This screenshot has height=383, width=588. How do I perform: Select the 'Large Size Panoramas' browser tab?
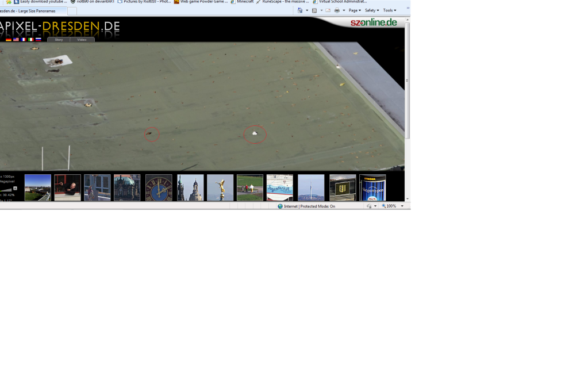[x=33, y=11]
